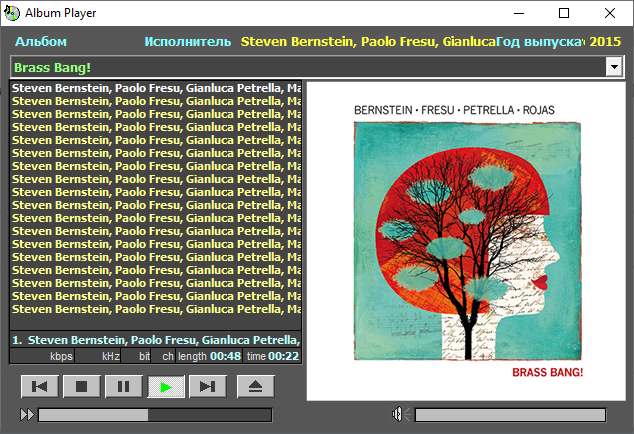Select the last track in the playlist
The height and width of the screenshot is (434, 634).
(156, 309)
